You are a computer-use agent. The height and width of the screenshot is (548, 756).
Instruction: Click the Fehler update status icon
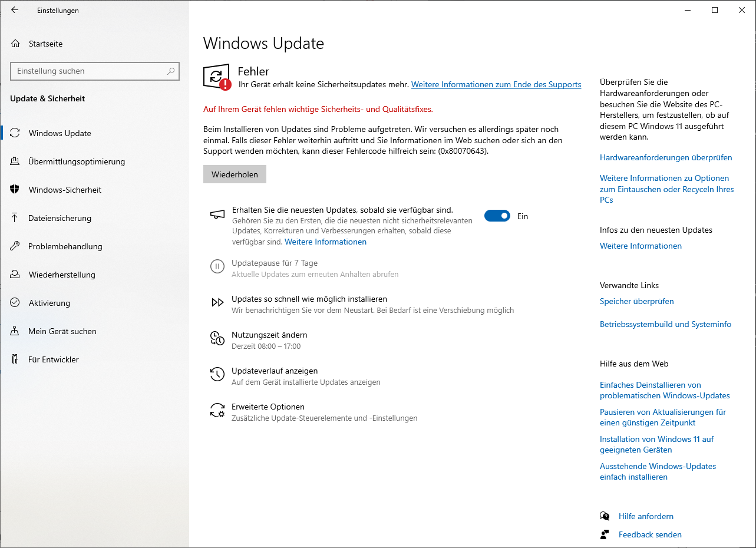click(217, 77)
